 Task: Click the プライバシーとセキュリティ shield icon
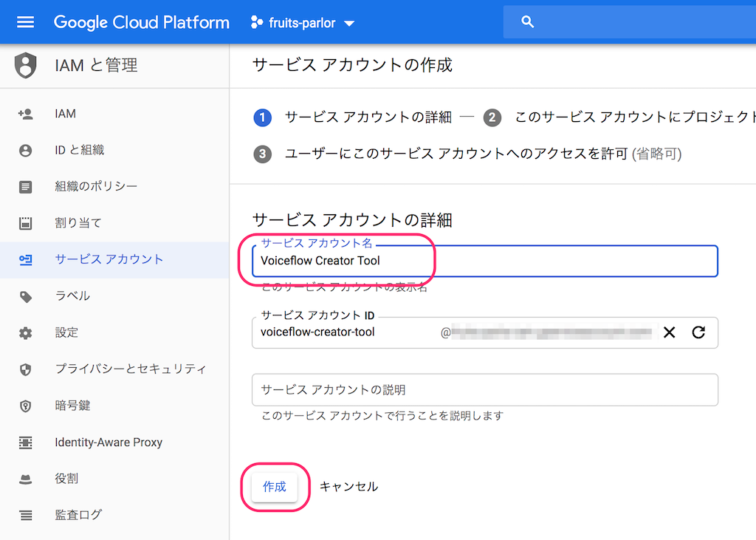(x=26, y=369)
